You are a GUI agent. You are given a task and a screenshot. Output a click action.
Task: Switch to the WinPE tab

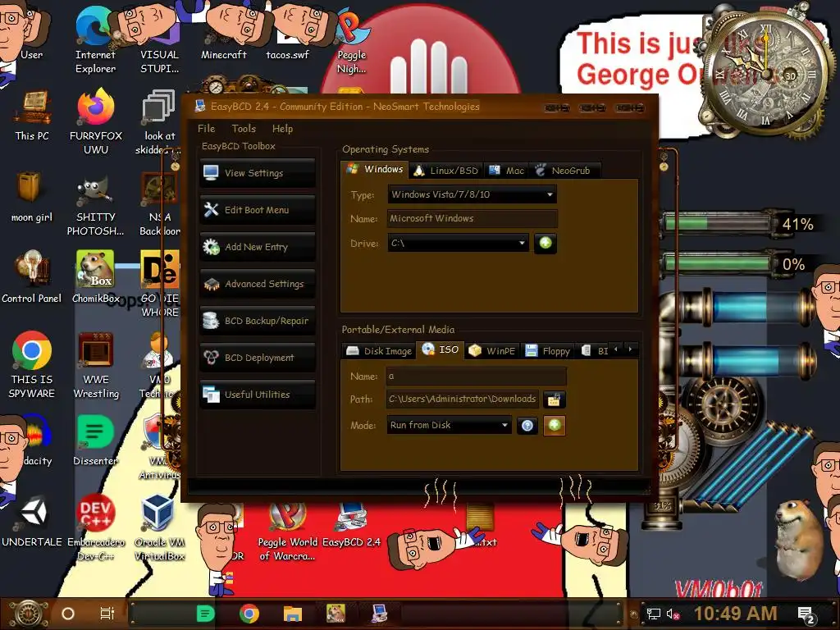(492, 351)
